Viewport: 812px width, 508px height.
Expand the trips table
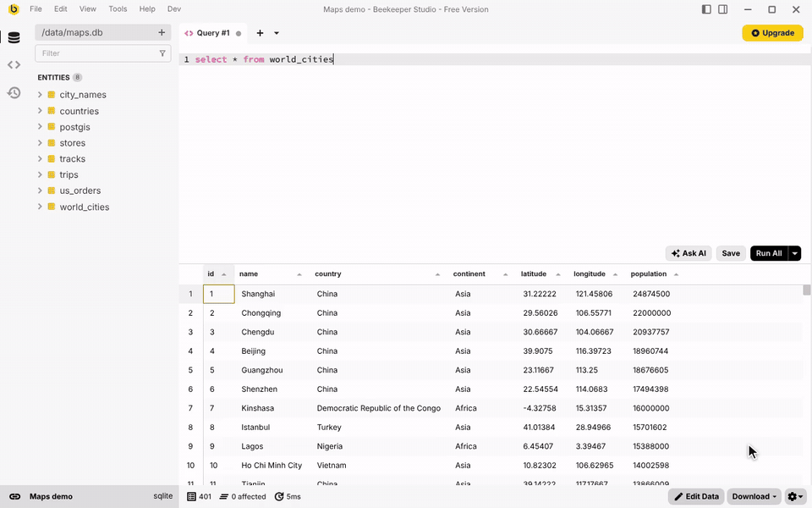click(x=40, y=174)
